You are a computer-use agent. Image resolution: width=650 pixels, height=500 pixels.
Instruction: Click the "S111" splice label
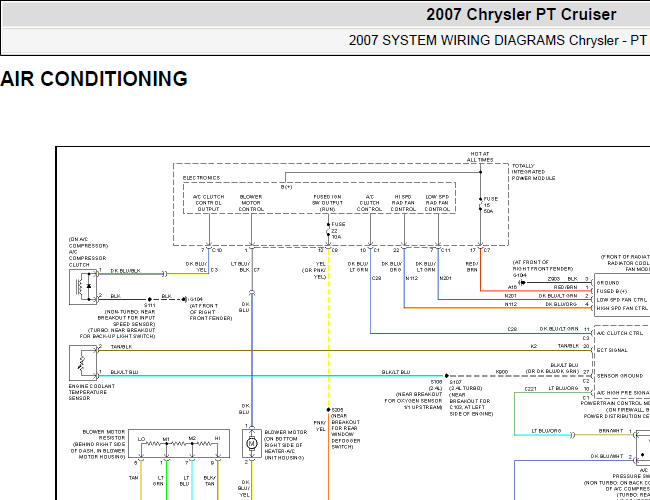150,305
